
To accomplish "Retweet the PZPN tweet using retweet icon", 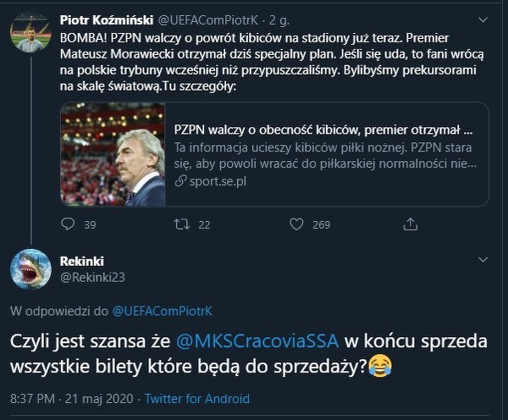I will click(179, 224).
